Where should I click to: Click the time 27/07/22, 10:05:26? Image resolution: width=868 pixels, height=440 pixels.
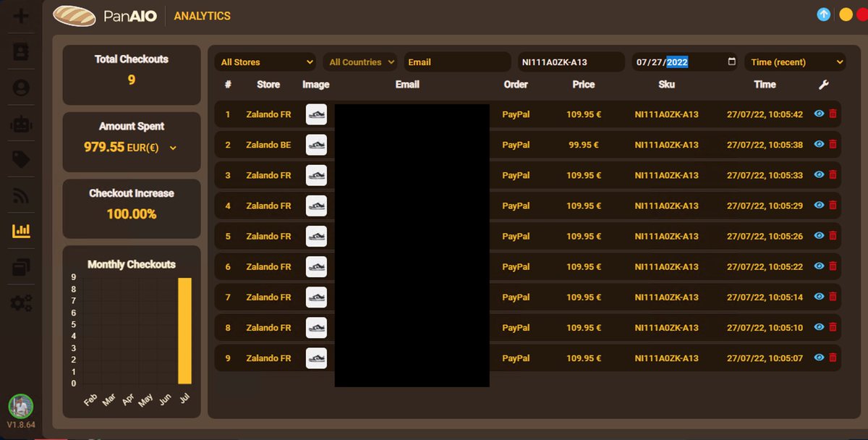(765, 236)
